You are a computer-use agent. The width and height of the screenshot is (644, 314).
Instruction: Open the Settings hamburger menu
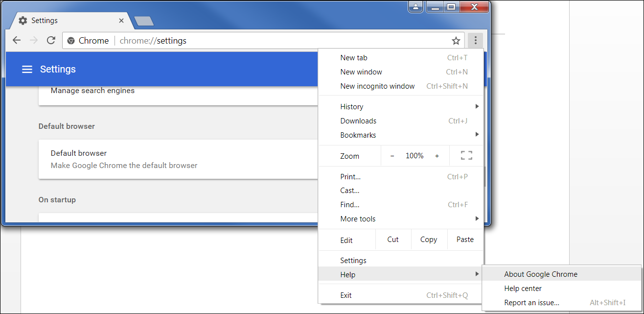pyautogui.click(x=27, y=69)
